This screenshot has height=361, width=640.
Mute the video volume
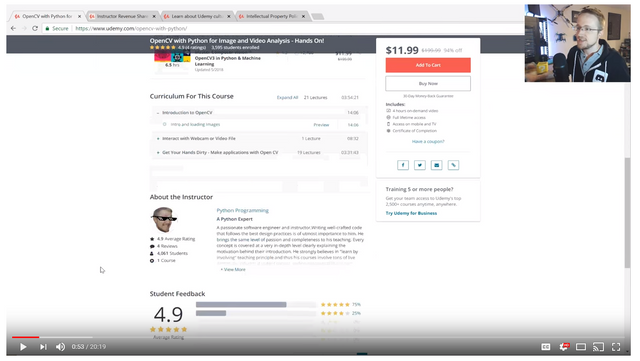(x=60, y=347)
